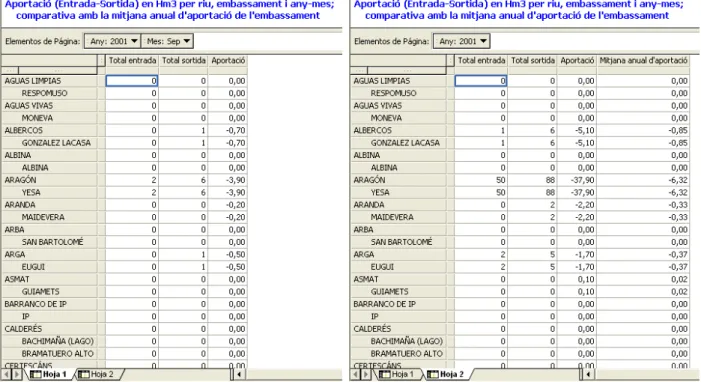Click CALDERÉS row label in annual-average report

pyautogui.click(x=398, y=329)
